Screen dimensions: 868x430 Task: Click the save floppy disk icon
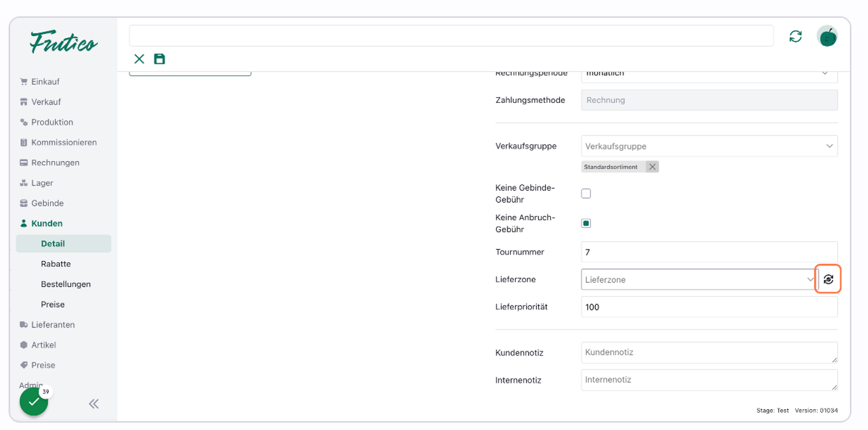pos(159,59)
